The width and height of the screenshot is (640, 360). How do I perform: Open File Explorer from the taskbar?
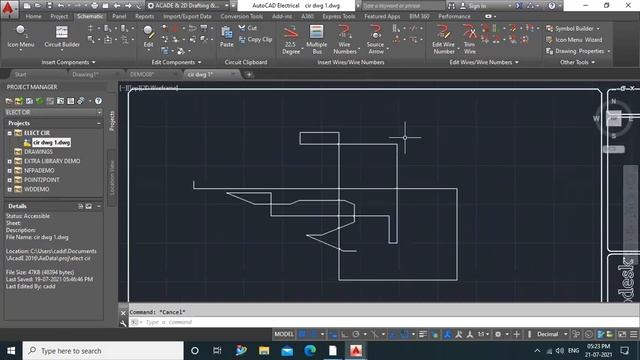(264, 351)
